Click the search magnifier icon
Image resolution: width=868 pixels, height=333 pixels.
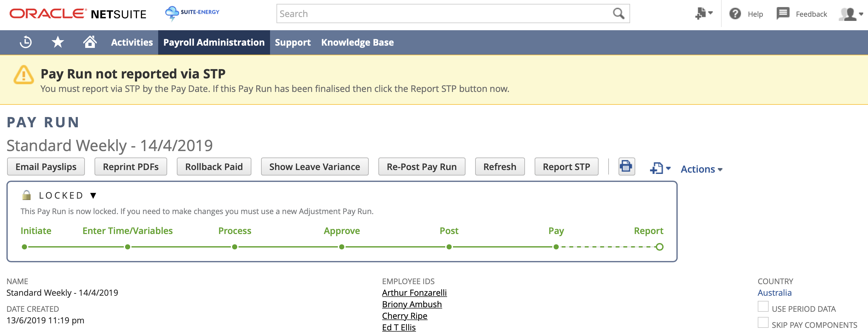click(618, 14)
